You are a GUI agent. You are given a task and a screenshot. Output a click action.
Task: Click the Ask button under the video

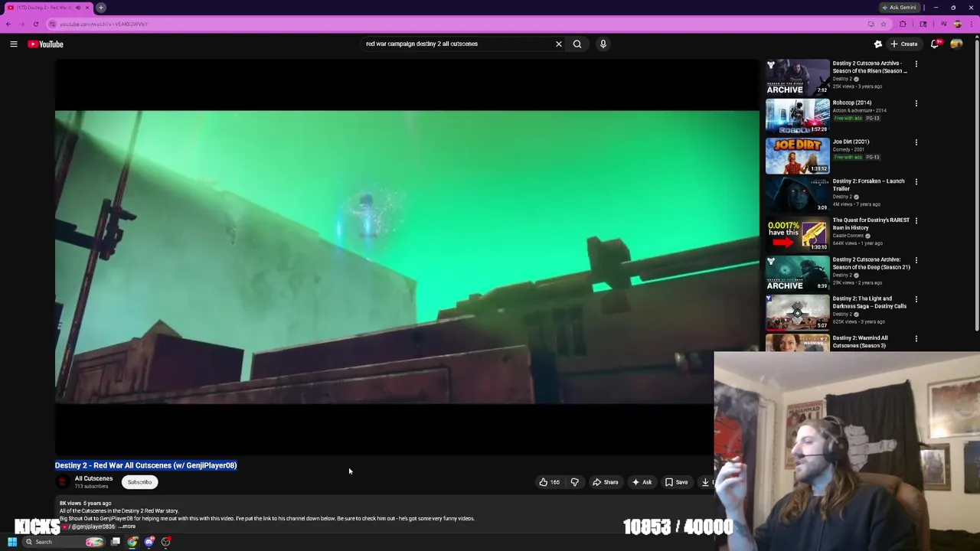click(642, 482)
